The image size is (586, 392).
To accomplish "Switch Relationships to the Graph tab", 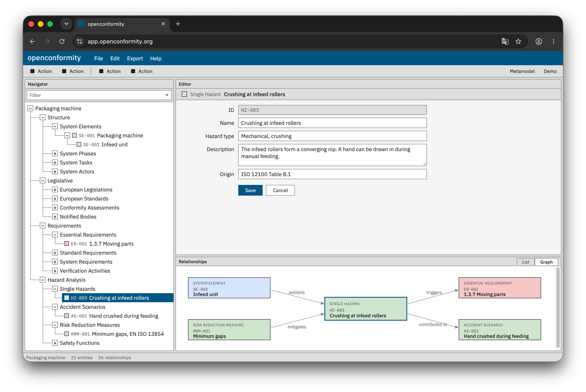I will pyautogui.click(x=546, y=262).
